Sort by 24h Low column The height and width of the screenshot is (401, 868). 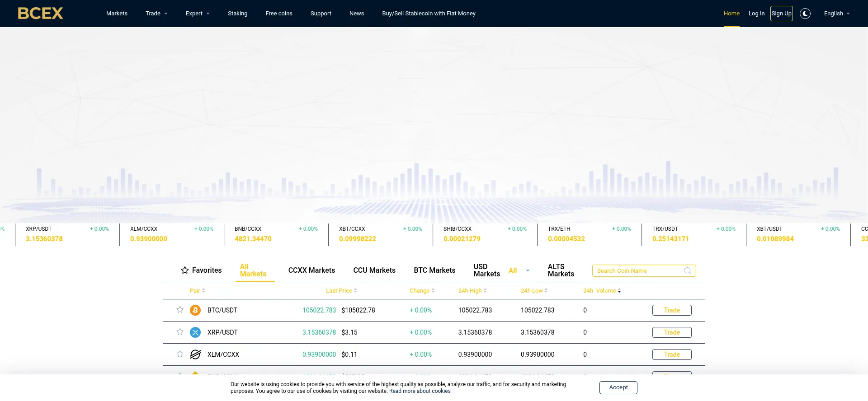(534, 290)
